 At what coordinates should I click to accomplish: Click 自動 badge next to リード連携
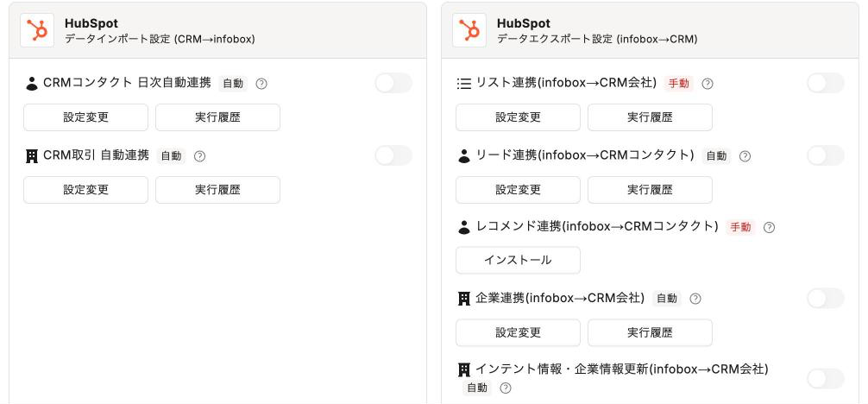[716, 156]
